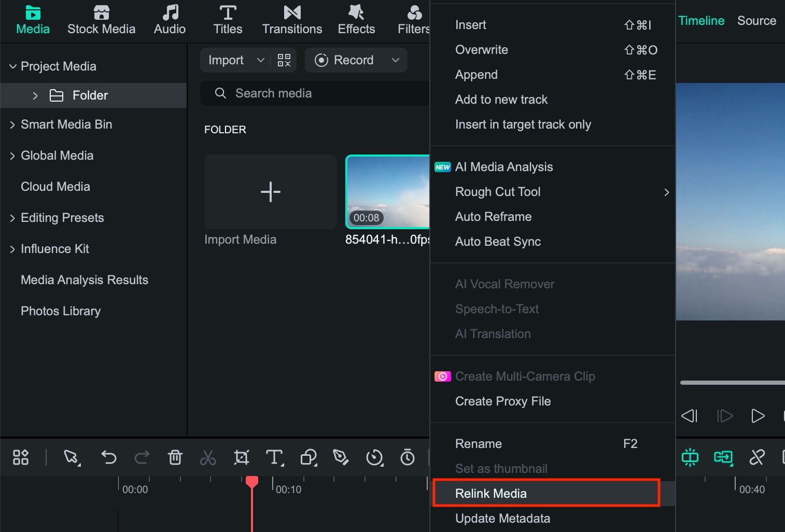Choose Update Metadata menu entry
Screen dimensions: 785x532
pos(553,519)
